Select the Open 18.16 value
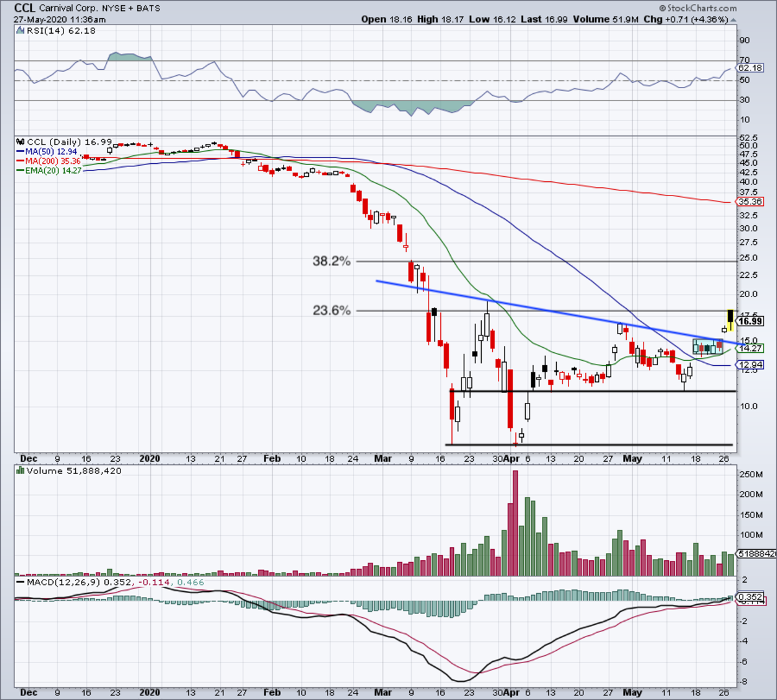The height and width of the screenshot is (700, 777). coord(387,19)
